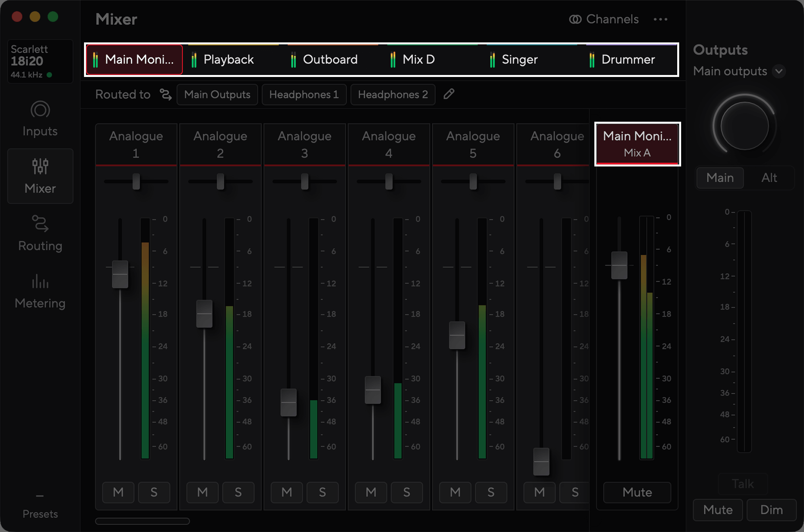Image resolution: width=804 pixels, height=532 pixels.
Task: Click the Analogue 5 pan slider
Action: point(473,181)
